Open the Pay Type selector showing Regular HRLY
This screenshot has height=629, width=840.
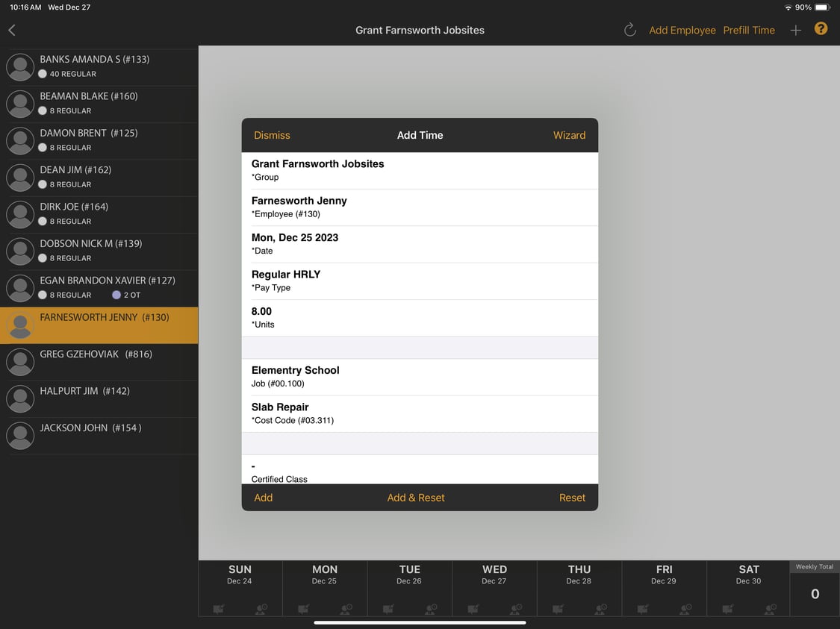[420, 280]
